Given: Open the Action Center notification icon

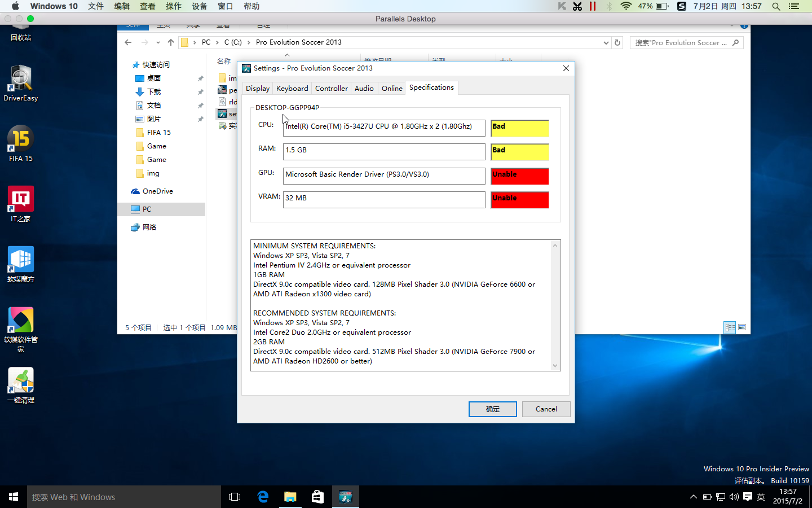Looking at the screenshot, I should pos(748,497).
